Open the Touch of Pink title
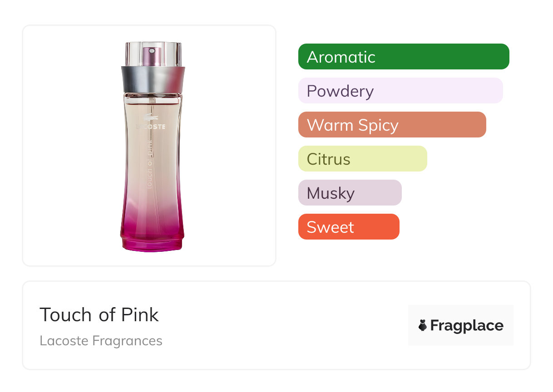 [99, 315]
